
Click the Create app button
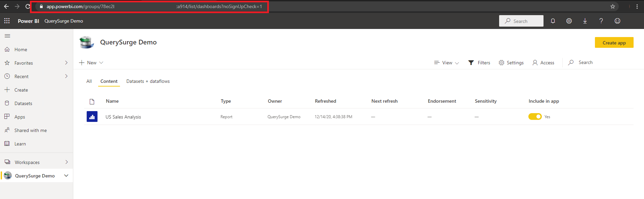coord(614,42)
